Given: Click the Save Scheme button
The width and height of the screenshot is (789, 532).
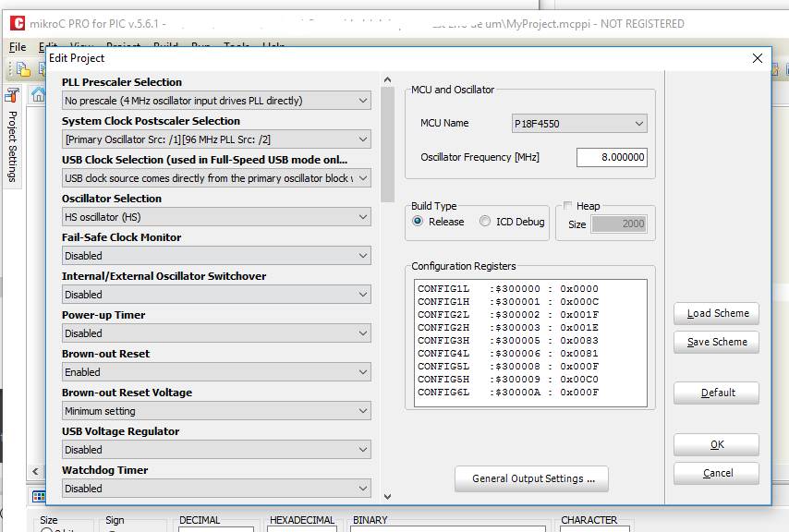Looking at the screenshot, I should 716,342.
